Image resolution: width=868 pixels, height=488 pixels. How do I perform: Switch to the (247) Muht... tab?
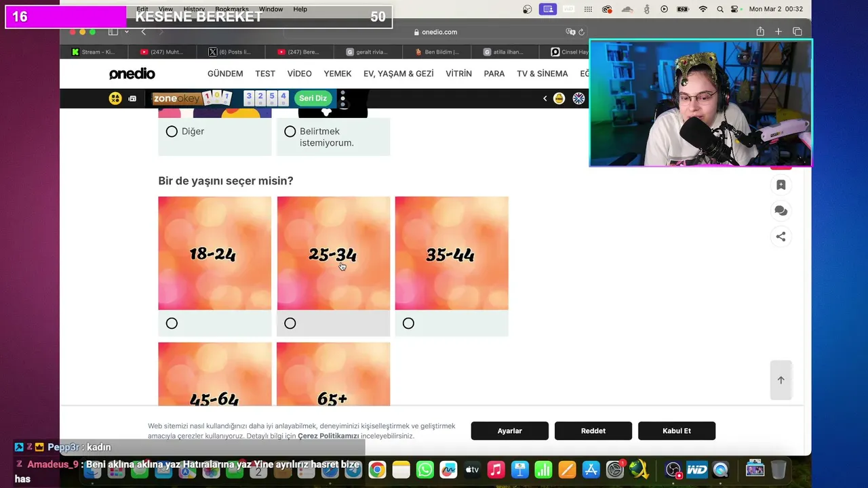click(x=162, y=52)
